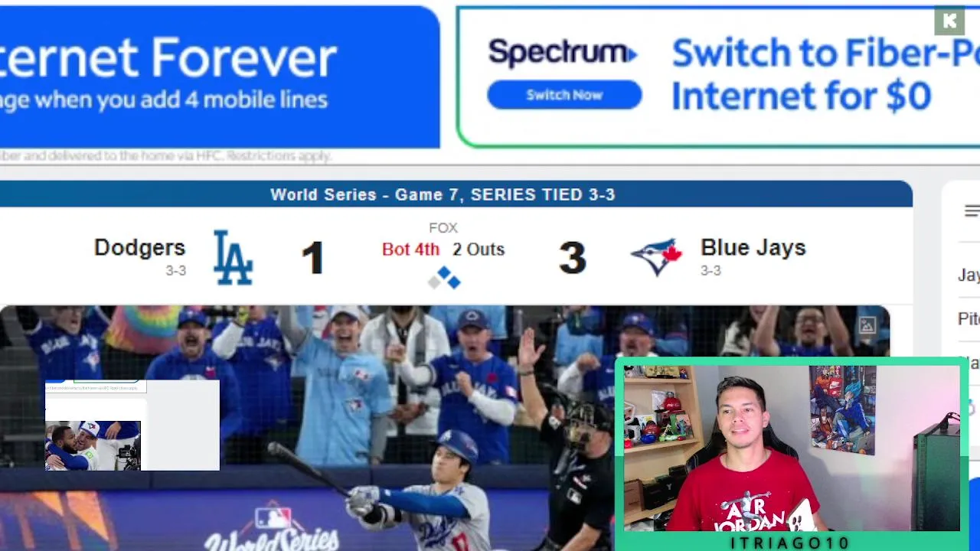Open the Dodgers team name link
Viewport: 980px width, 551px height.
point(139,248)
